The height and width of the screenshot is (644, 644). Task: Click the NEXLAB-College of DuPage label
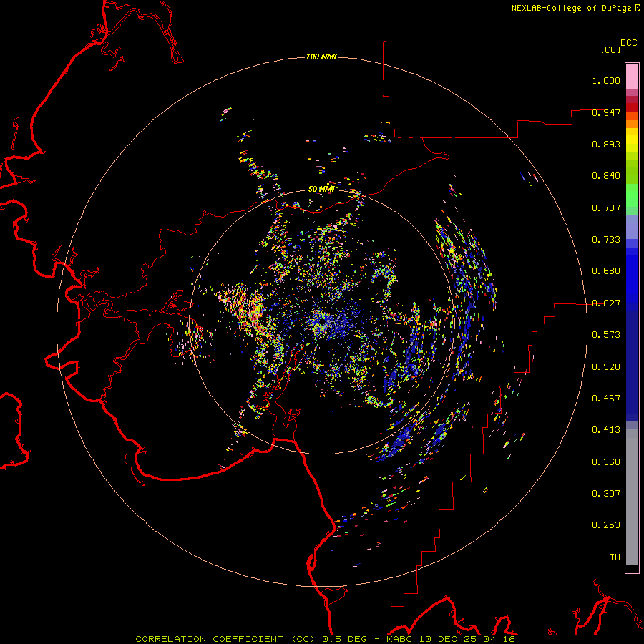(575, 8)
